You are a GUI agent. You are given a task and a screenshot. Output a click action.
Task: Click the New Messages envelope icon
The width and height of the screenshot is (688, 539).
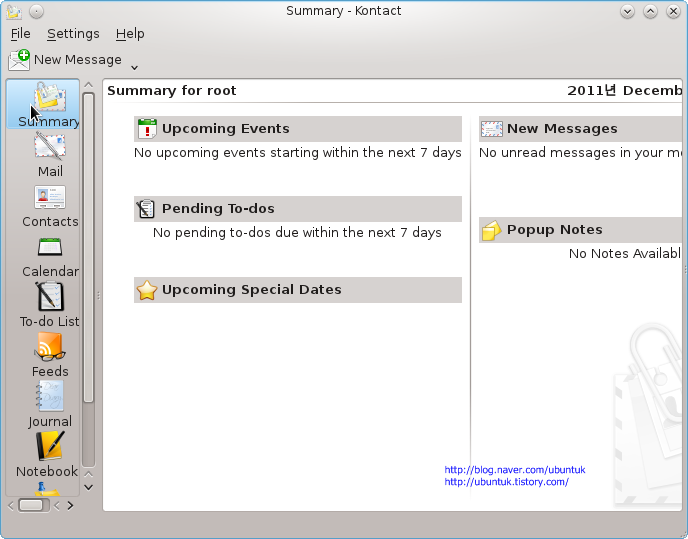pyautogui.click(x=492, y=129)
